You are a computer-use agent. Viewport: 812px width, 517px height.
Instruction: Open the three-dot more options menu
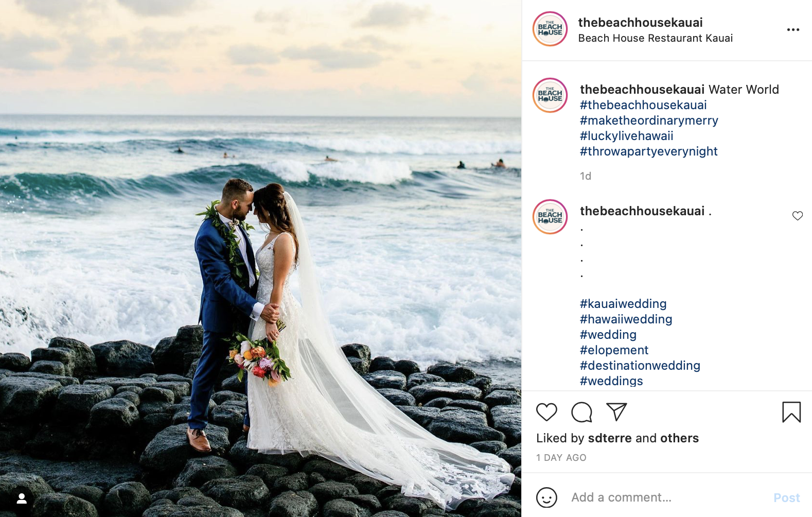click(793, 30)
